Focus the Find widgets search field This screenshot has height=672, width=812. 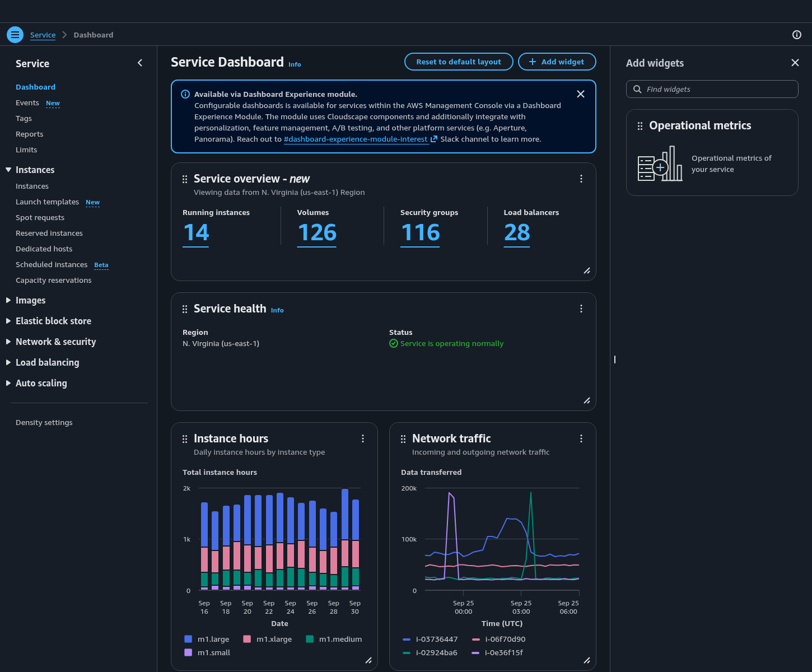(712, 89)
